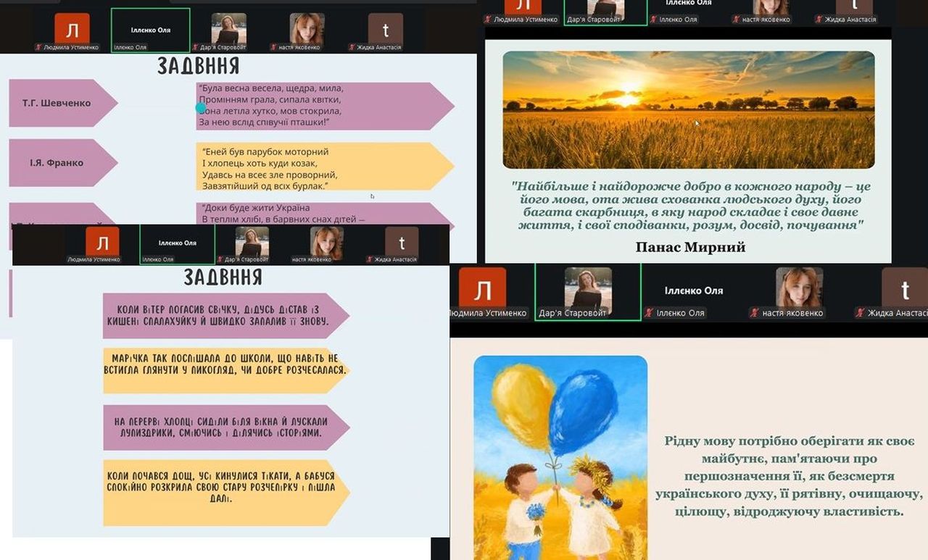Click the painting of children holding balloons

[x=560, y=456]
